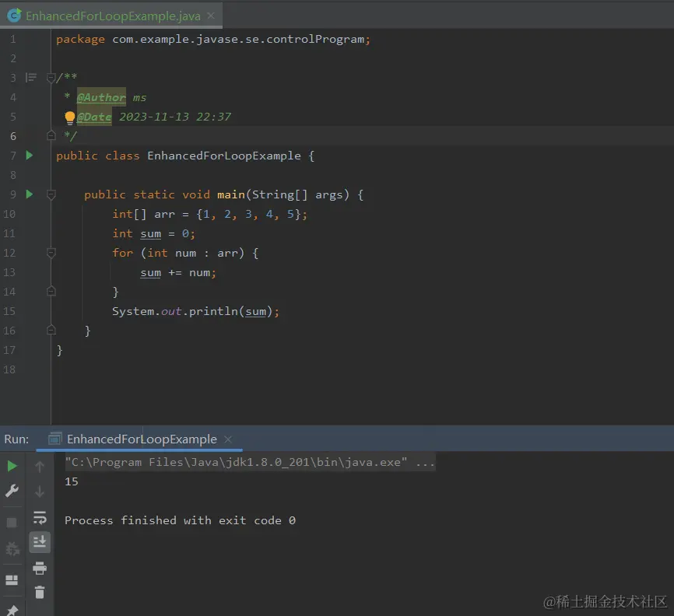The height and width of the screenshot is (616, 674).
Task: Click 'Process finished with exit code 0' text
Action: [180, 520]
